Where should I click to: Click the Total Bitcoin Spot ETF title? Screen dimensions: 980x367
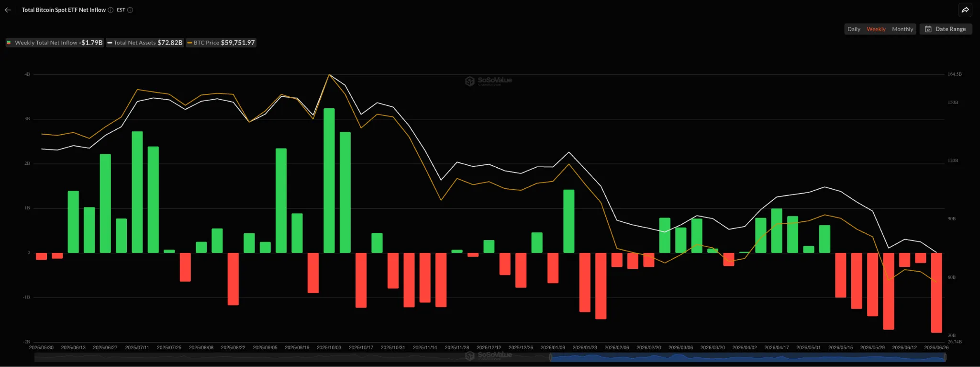pyautogui.click(x=64, y=10)
